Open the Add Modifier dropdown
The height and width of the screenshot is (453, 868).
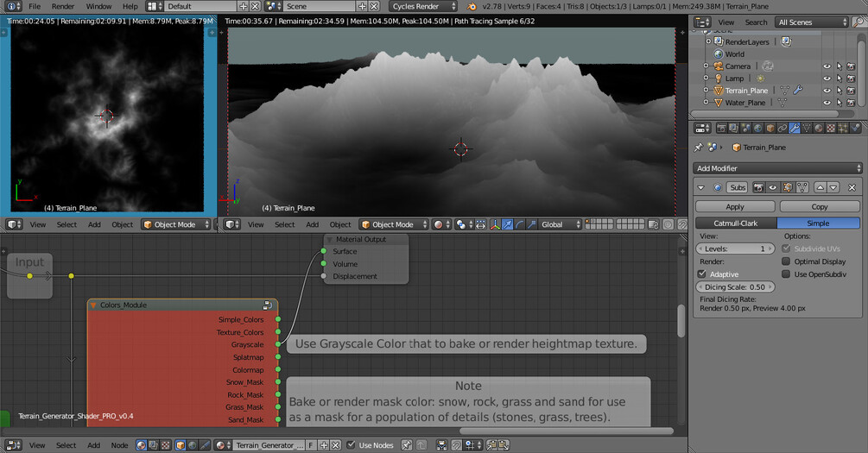[x=777, y=168]
